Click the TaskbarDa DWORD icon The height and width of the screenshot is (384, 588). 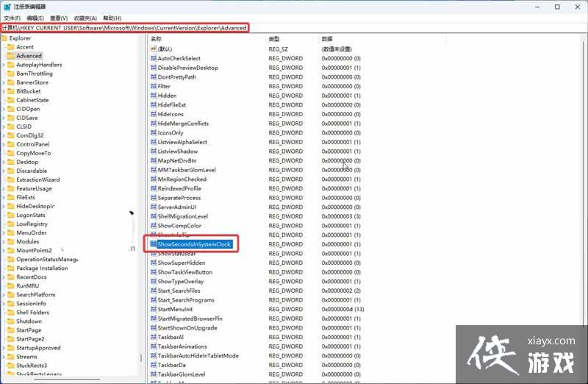coord(154,365)
